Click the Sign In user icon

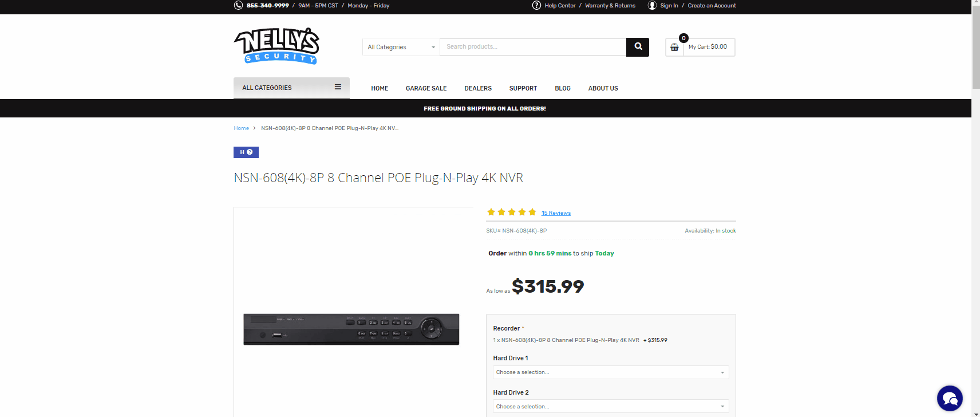pos(652,6)
